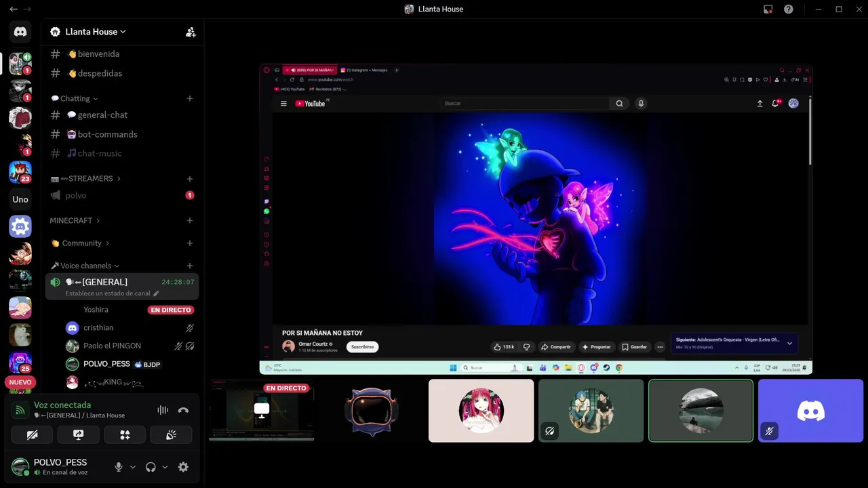
Task: Expand the Community category
Action: 80,243
